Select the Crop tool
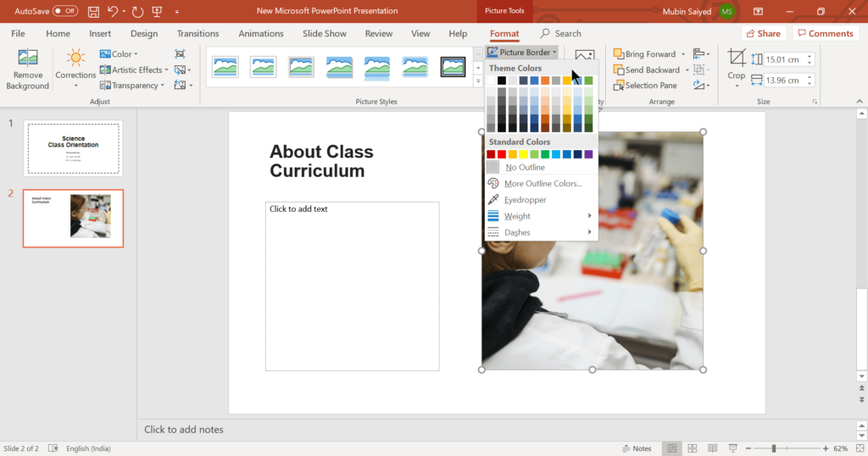This screenshot has height=456, width=868. pyautogui.click(x=737, y=66)
